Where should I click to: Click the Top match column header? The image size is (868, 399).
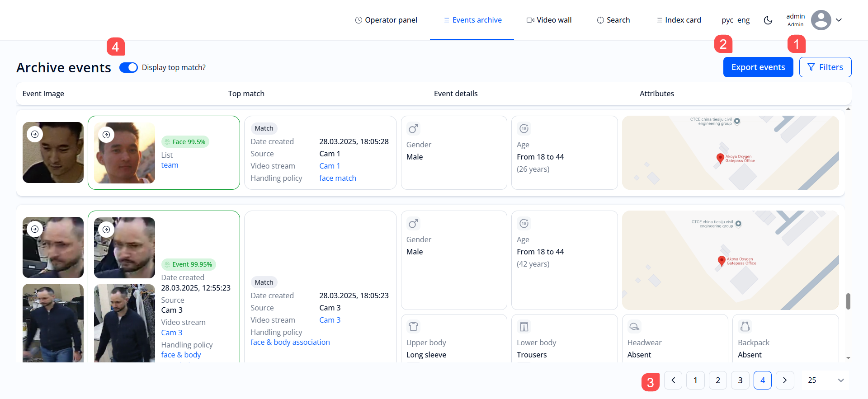tap(246, 94)
